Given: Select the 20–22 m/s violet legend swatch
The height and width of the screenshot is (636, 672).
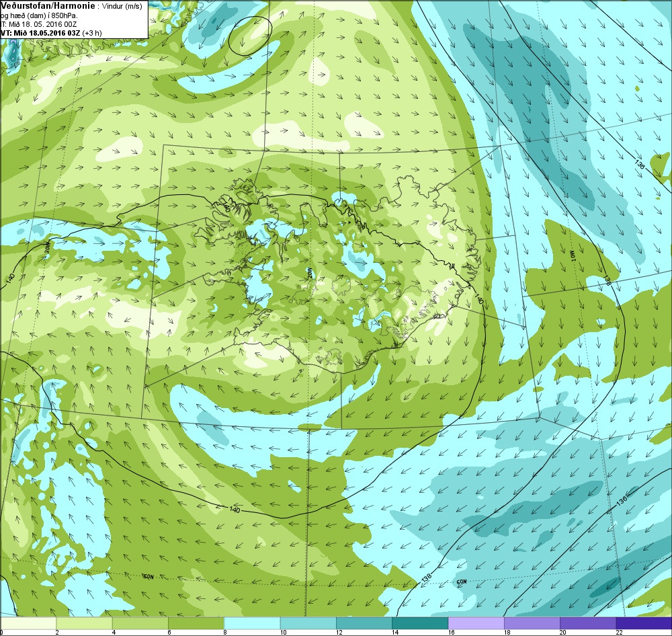Looking at the screenshot, I should coord(588,623).
